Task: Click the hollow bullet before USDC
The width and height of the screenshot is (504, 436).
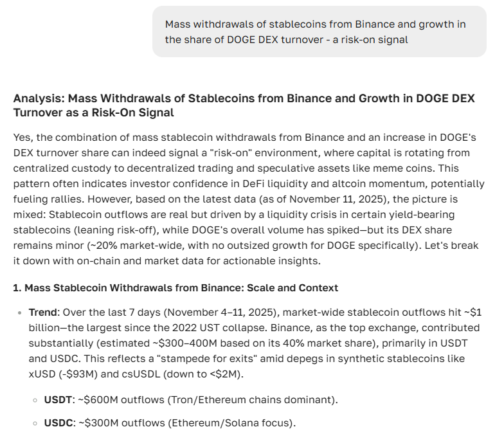Action: (x=35, y=423)
